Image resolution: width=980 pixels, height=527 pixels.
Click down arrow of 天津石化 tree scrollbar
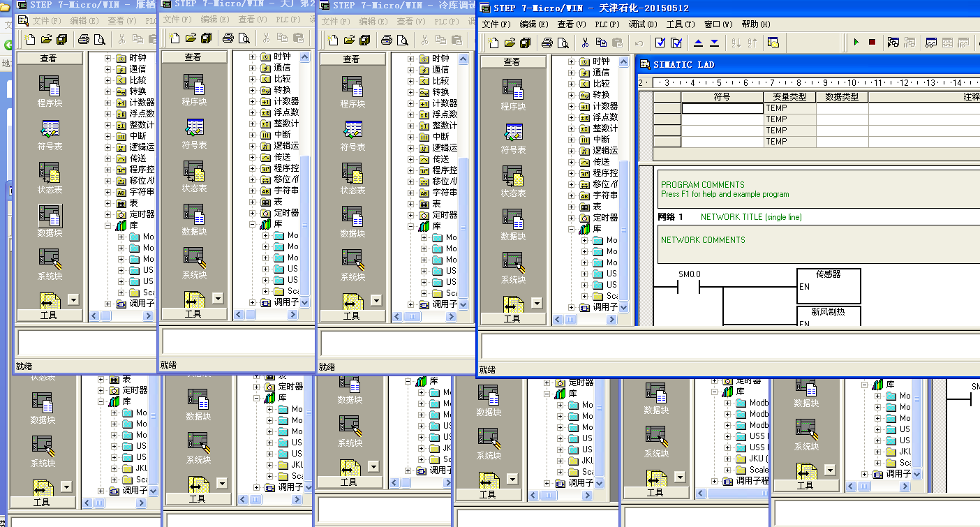[x=623, y=307]
